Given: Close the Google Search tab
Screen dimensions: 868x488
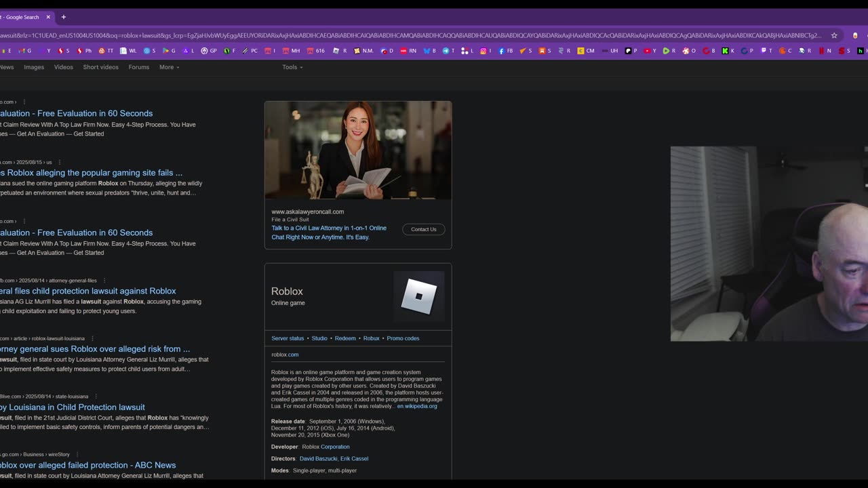Looking at the screenshot, I should pyautogui.click(x=48, y=17).
